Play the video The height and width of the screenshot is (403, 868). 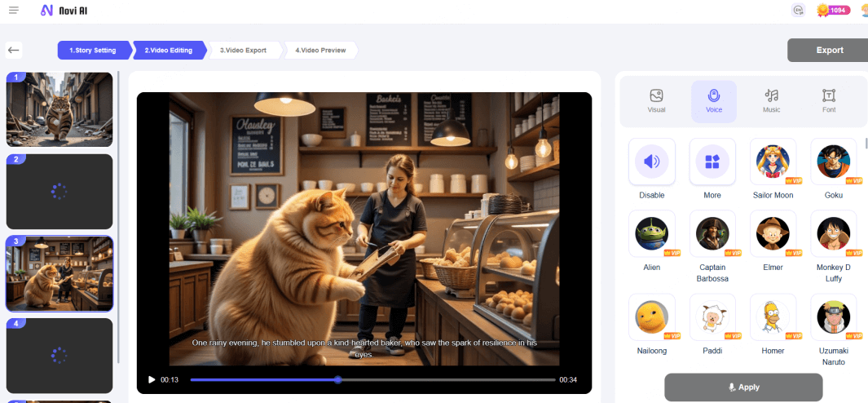[152, 379]
